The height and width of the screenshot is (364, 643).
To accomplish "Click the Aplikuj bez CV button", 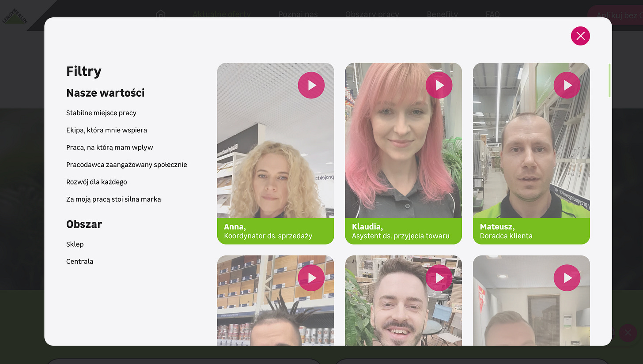I will (616, 15).
